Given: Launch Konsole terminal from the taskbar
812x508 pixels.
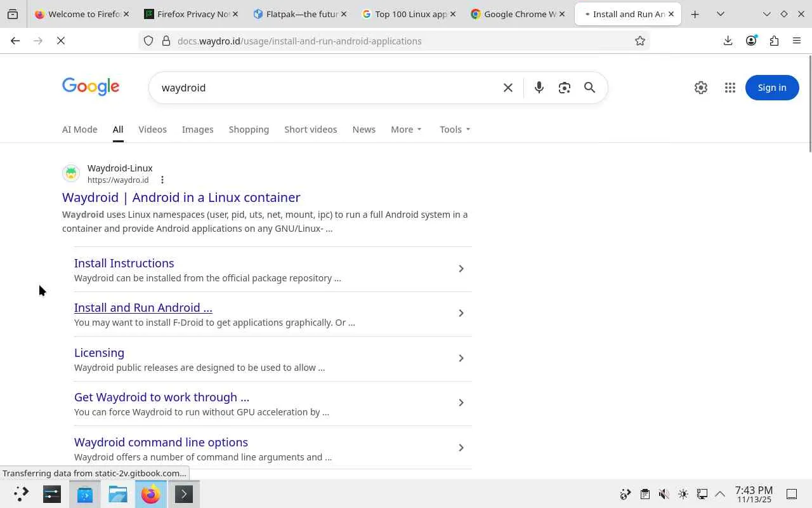Looking at the screenshot, I should [x=184, y=494].
